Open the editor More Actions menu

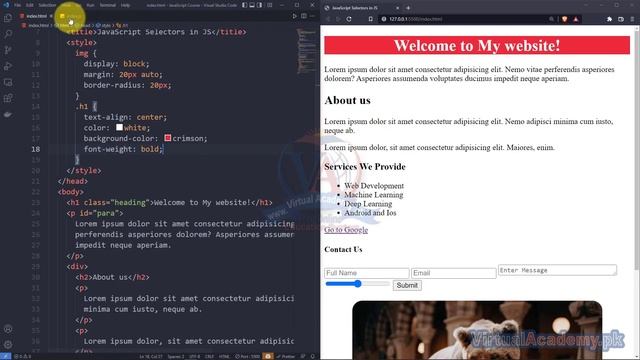pos(313,16)
